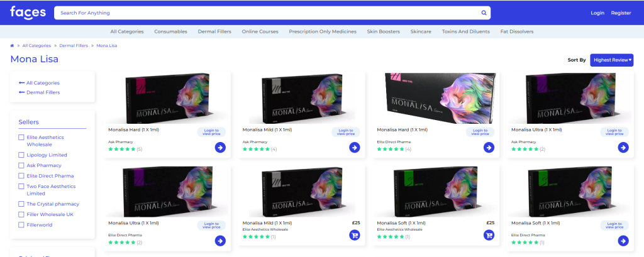Select Toxins And Diluents in navigation
Image resolution: width=644 pixels, height=257 pixels.
tap(465, 31)
